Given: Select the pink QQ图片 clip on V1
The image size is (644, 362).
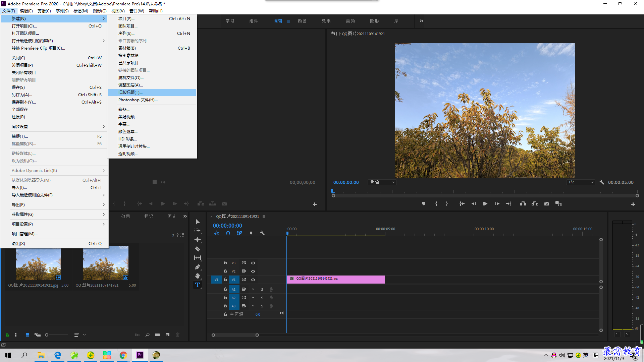Looking at the screenshot, I should coord(336,279).
